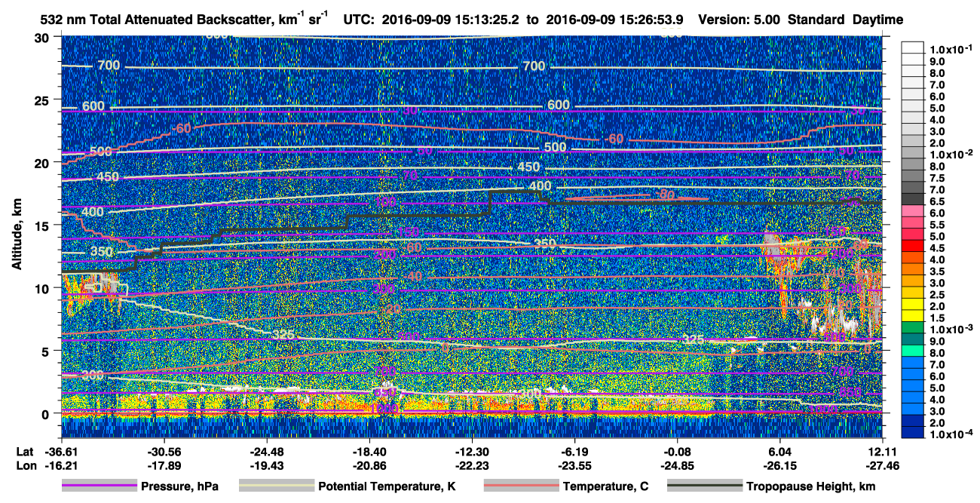Click the longitude value -17.89
980x503 pixels.
tap(164, 466)
